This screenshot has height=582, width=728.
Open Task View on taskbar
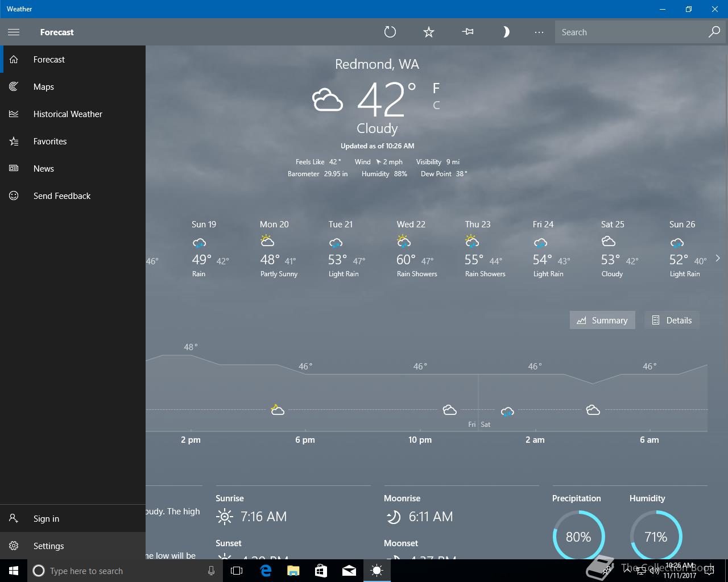point(237,571)
